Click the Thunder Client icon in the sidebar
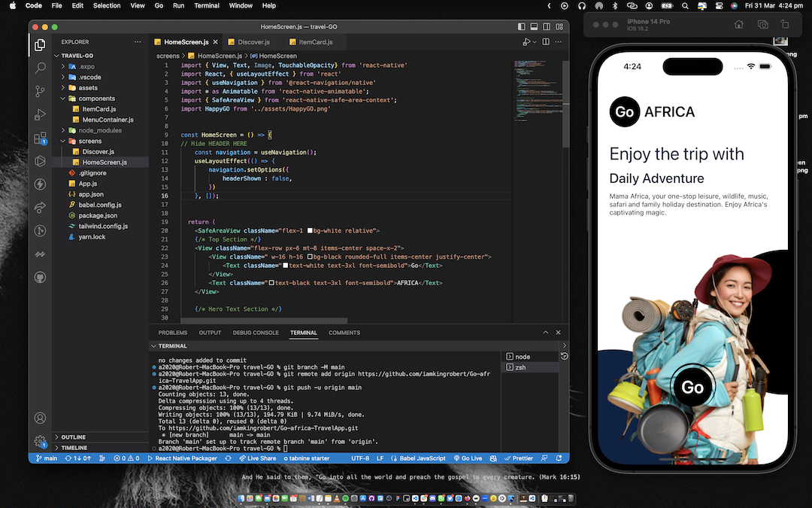 pos(40,184)
